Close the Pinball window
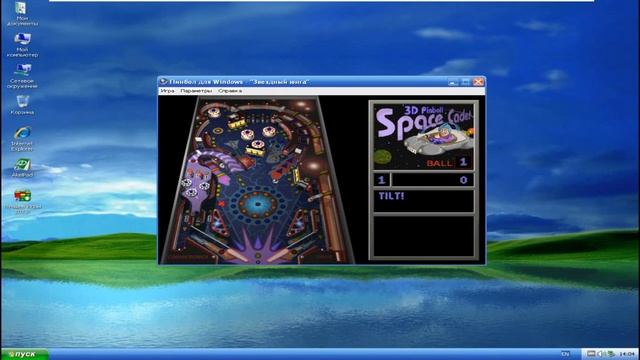This screenshot has width=640, height=360. coord(478,82)
